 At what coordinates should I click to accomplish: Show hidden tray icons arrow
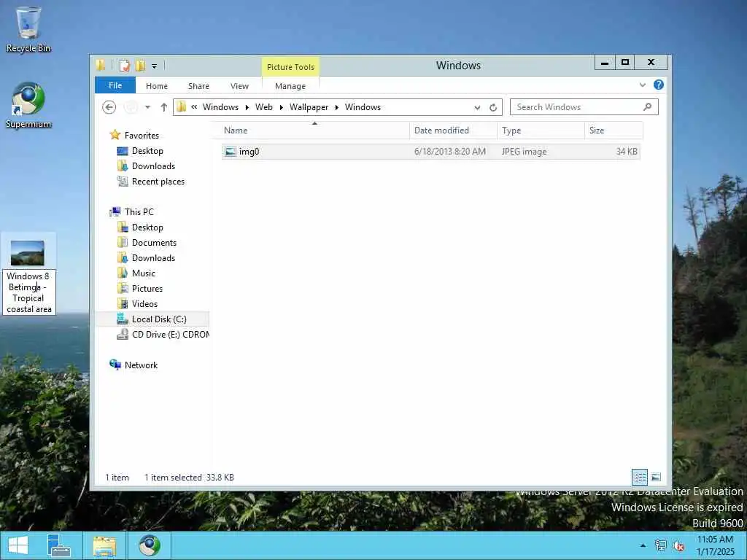click(643, 545)
